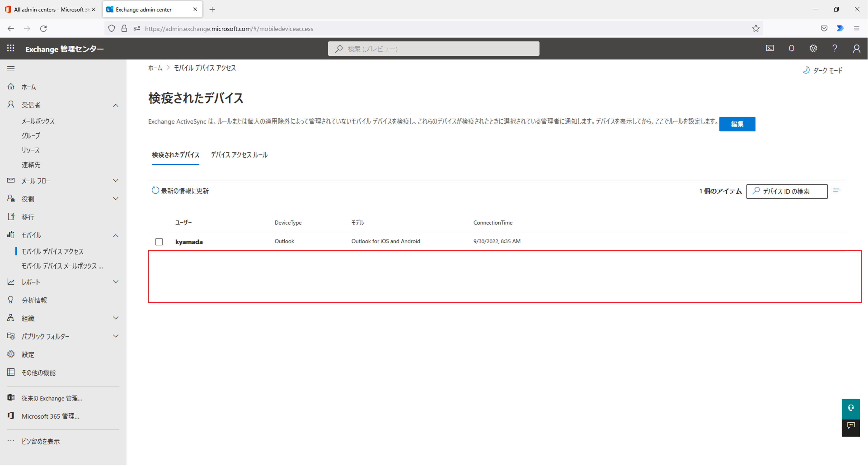The height and width of the screenshot is (467, 868).
Task: Click the blue 編集 button
Action: click(737, 124)
